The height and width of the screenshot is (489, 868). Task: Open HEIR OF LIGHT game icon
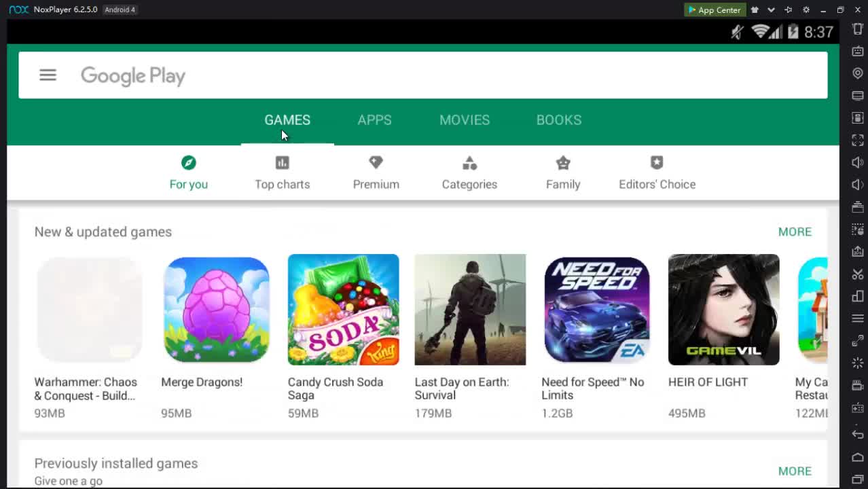723,310
